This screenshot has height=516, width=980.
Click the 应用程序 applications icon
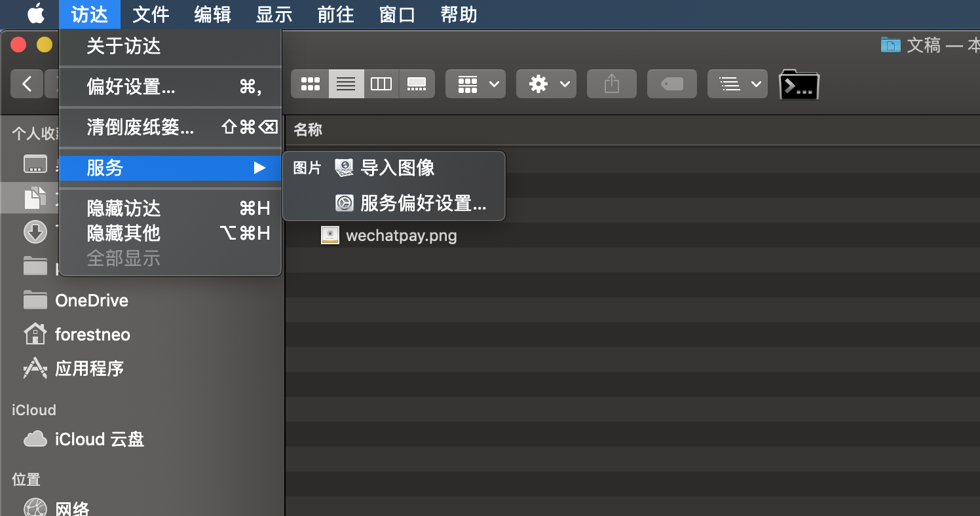[35, 369]
